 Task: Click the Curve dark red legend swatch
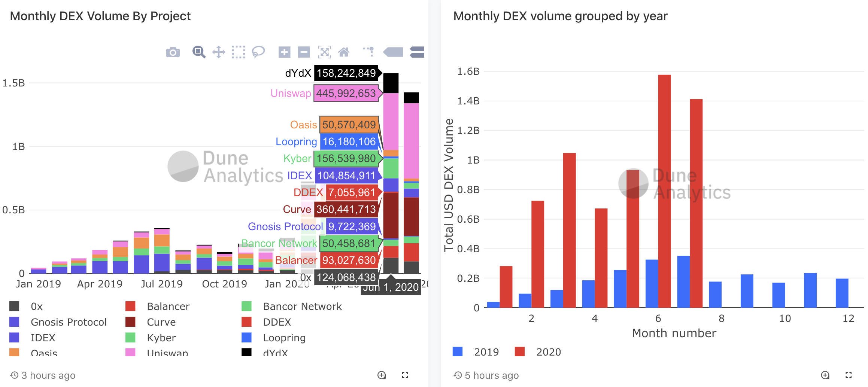(130, 322)
